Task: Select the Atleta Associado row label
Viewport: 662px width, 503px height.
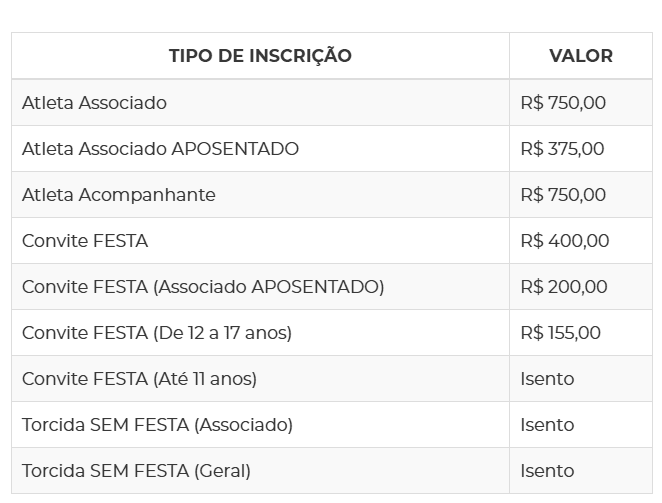Action: point(94,103)
